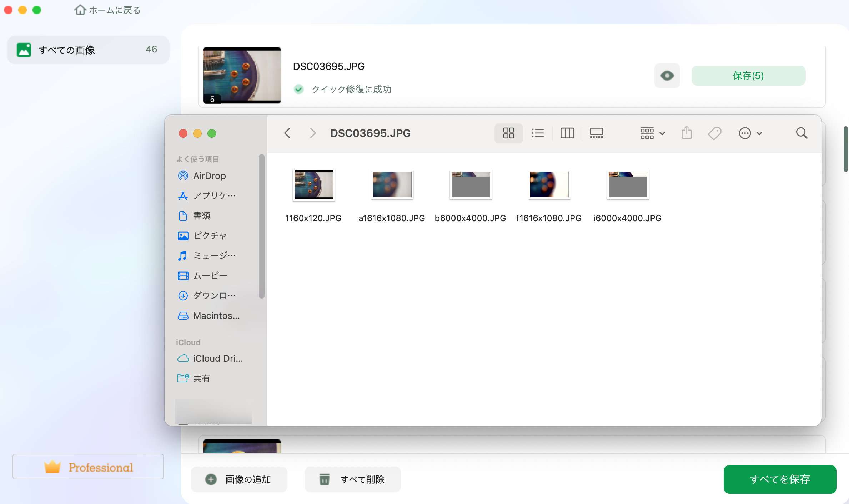
Task: Click the Finder search magnifier icon
Action: 802,133
